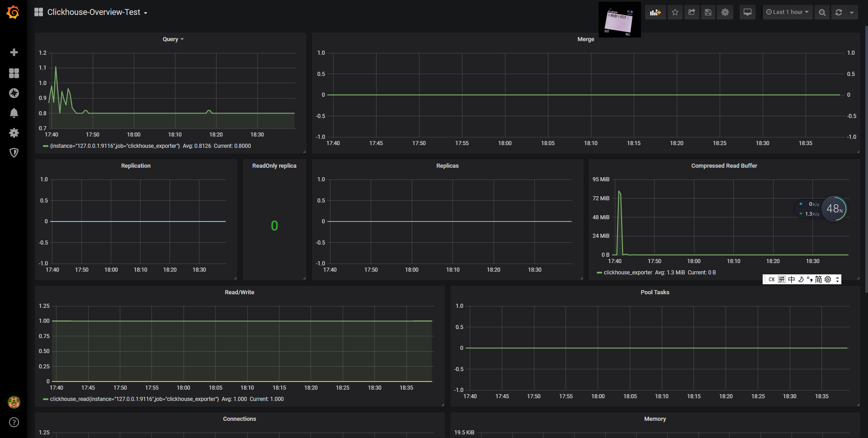868x438 pixels.
Task: Open the Replicas panel title
Action: tap(448, 166)
